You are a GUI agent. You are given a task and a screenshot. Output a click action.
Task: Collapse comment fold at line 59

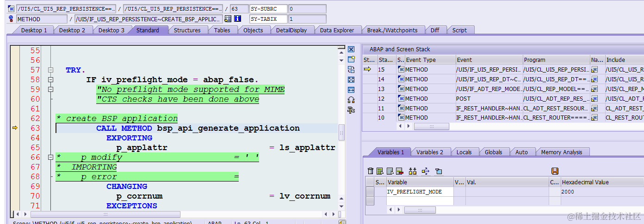(50, 89)
